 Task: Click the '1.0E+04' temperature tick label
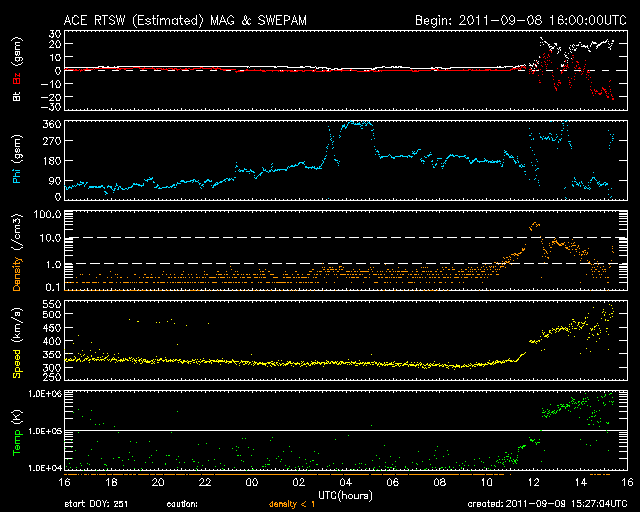coord(45,468)
